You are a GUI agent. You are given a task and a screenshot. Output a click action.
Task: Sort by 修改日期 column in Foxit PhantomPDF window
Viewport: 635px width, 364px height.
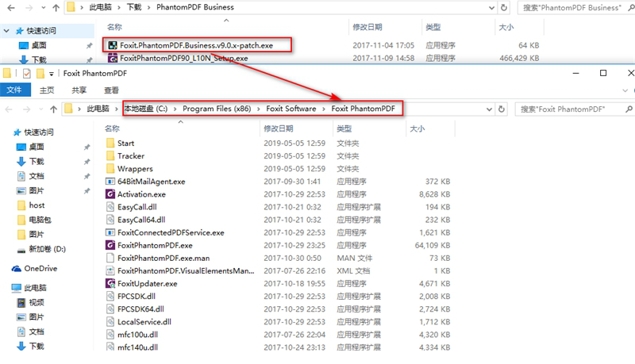coord(279,128)
